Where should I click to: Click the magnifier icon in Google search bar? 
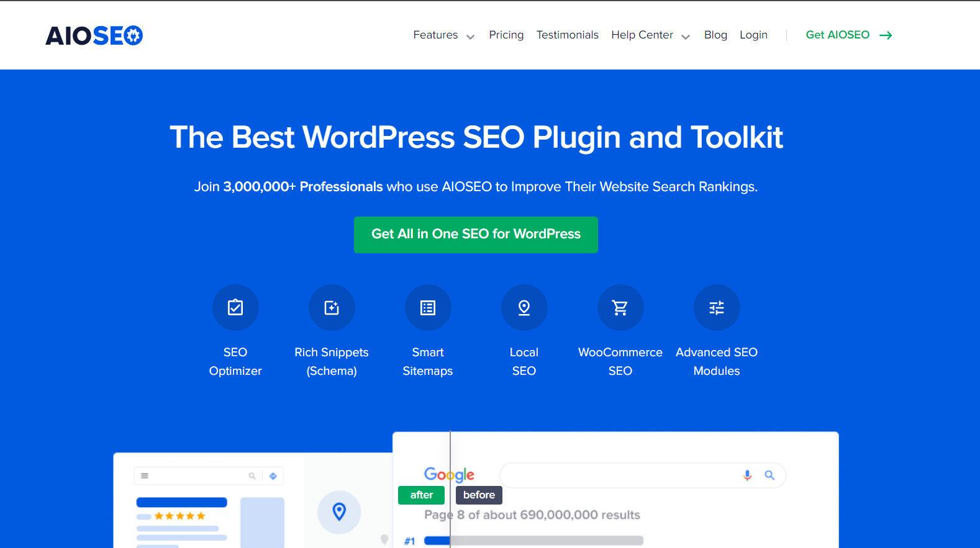(769, 475)
